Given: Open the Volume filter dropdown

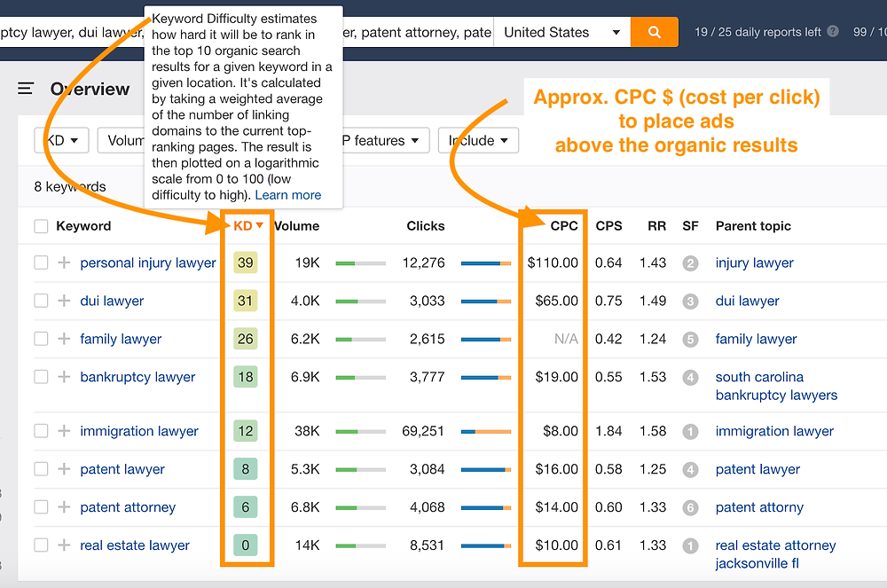Looking at the screenshot, I should coord(121,140).
